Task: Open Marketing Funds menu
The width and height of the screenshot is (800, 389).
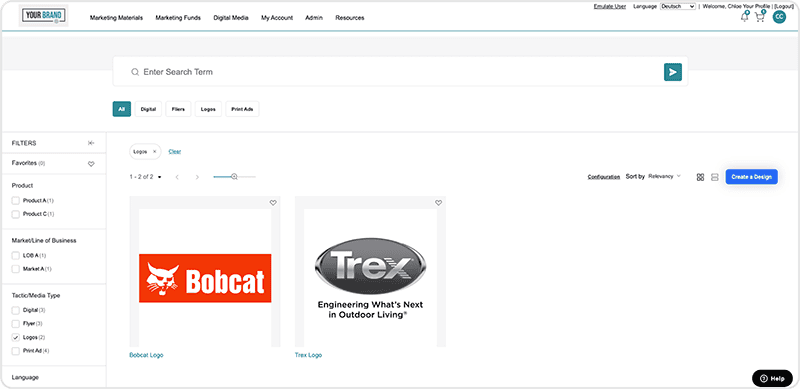Action: click(178, 18)
